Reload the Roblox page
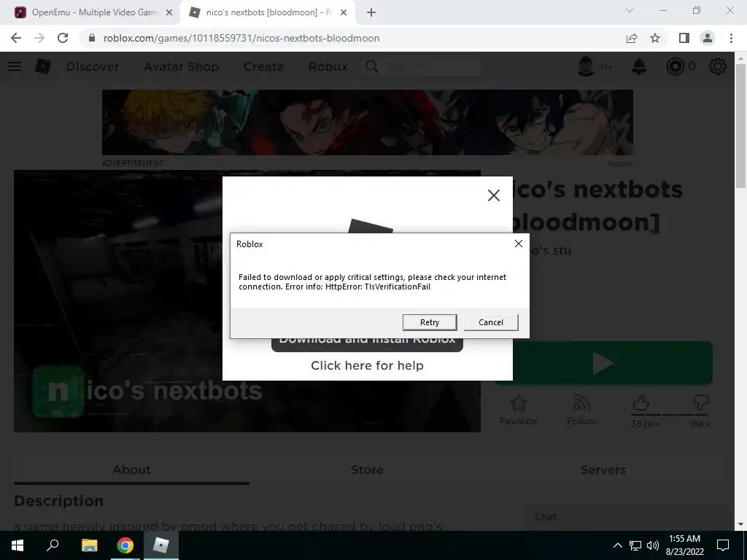Viewport: 747px width, 560px height. point(63,38)
